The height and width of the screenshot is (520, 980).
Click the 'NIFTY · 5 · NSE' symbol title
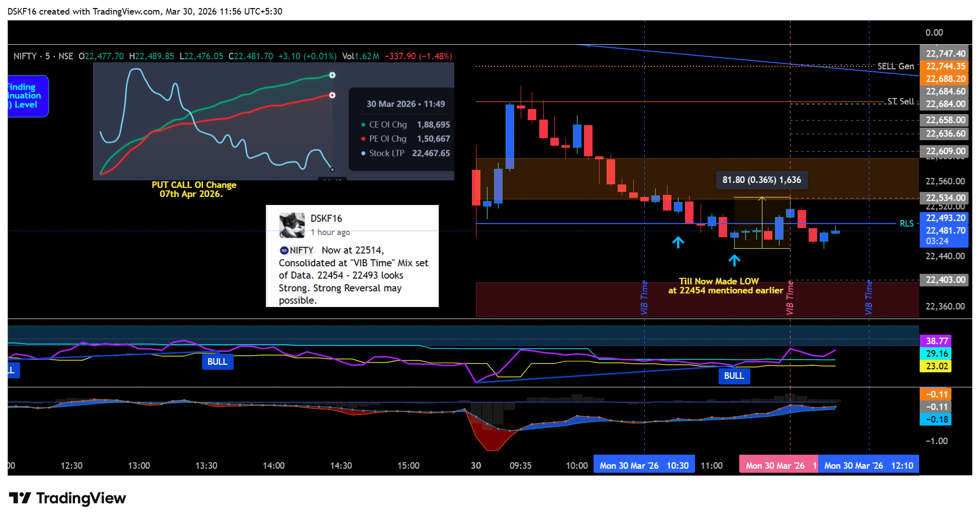(43, 56)
